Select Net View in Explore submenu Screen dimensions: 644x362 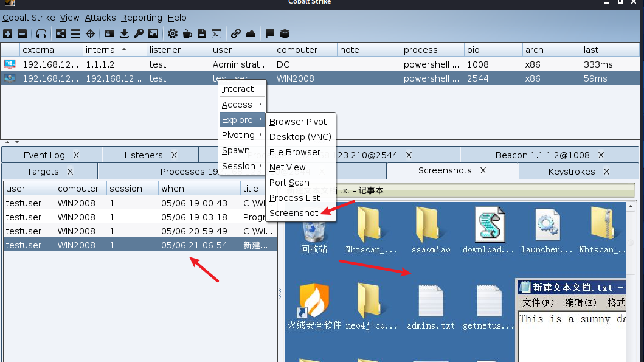(300, 167)
